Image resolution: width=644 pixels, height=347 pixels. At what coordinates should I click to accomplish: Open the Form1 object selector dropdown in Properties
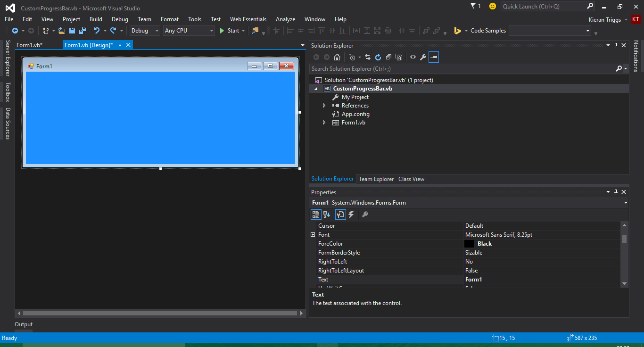coord(626,203)
